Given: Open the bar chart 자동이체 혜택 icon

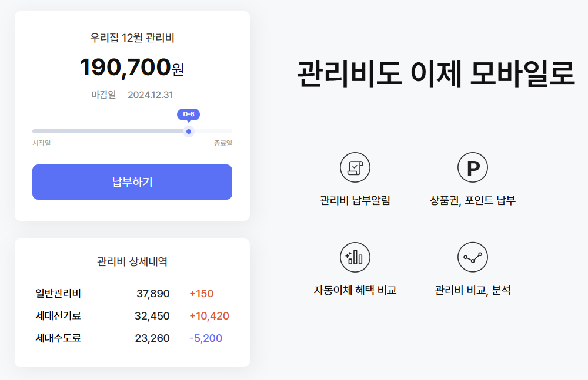Looking at the screenshot, I should point(355,257).
